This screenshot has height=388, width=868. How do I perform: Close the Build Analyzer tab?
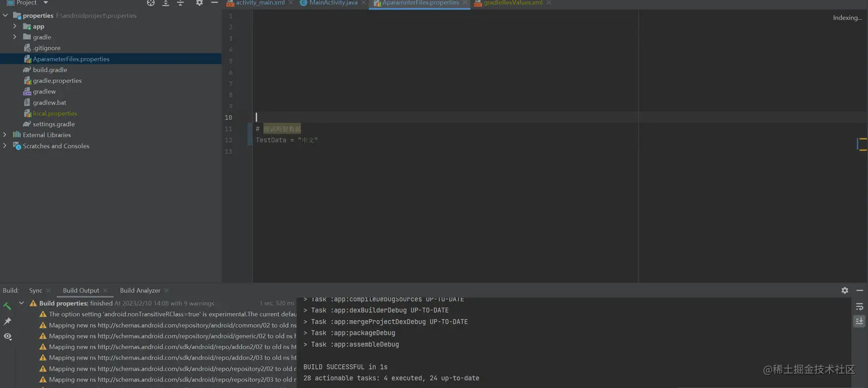coord(166,291)
